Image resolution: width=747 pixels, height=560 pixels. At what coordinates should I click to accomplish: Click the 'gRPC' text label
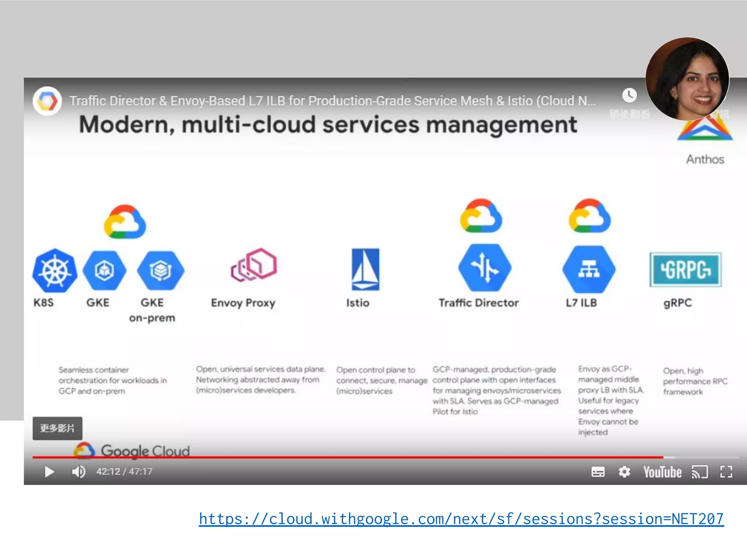678,303
